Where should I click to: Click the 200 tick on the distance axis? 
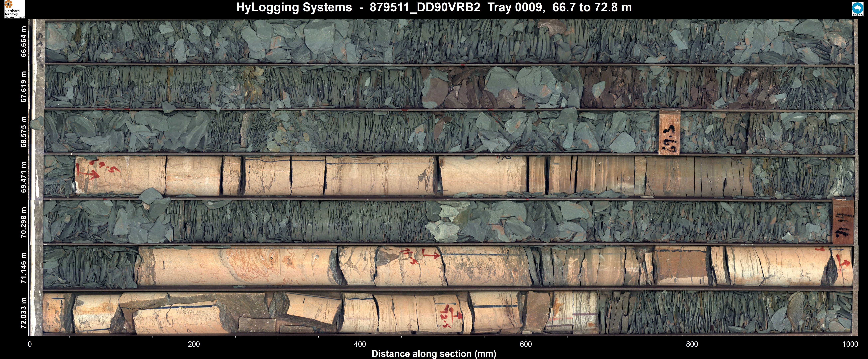pyautogui.click(x=194, y=344)
